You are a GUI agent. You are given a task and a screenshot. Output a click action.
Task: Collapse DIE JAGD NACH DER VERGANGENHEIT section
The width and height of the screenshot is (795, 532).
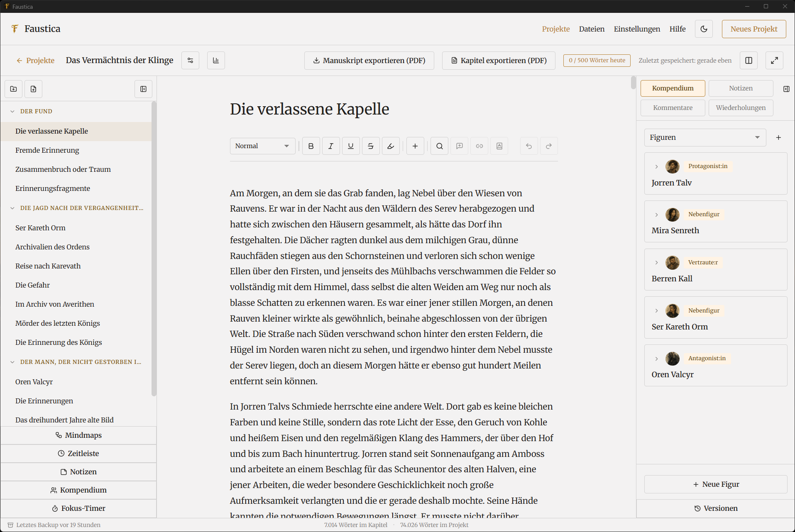[12, 208]
